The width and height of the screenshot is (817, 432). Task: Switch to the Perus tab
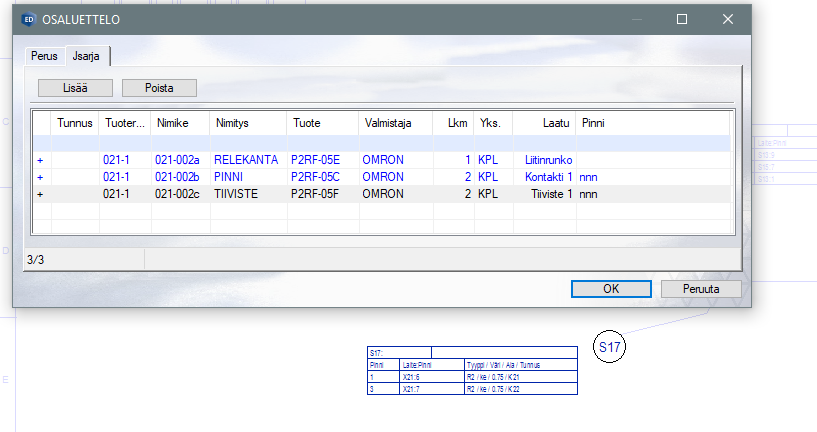(43, 56)
